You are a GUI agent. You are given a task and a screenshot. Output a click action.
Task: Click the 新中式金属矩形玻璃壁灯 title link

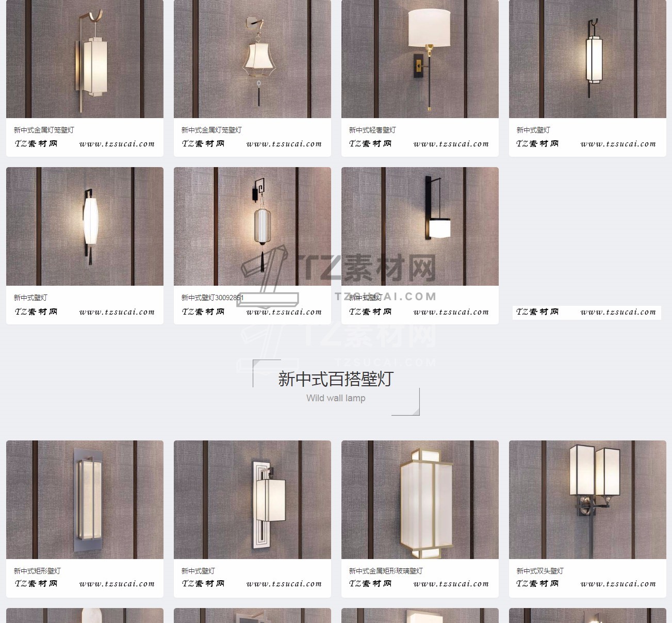click(x=386, y=571)
